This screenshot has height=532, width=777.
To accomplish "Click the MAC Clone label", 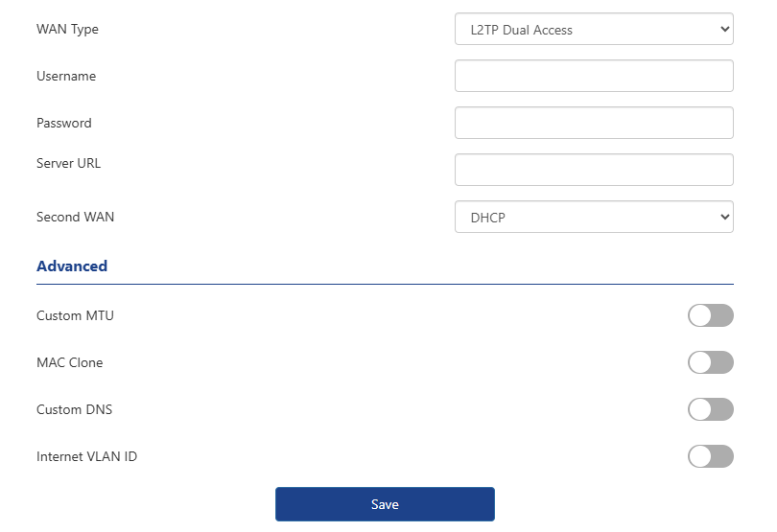I will (69, 362).
